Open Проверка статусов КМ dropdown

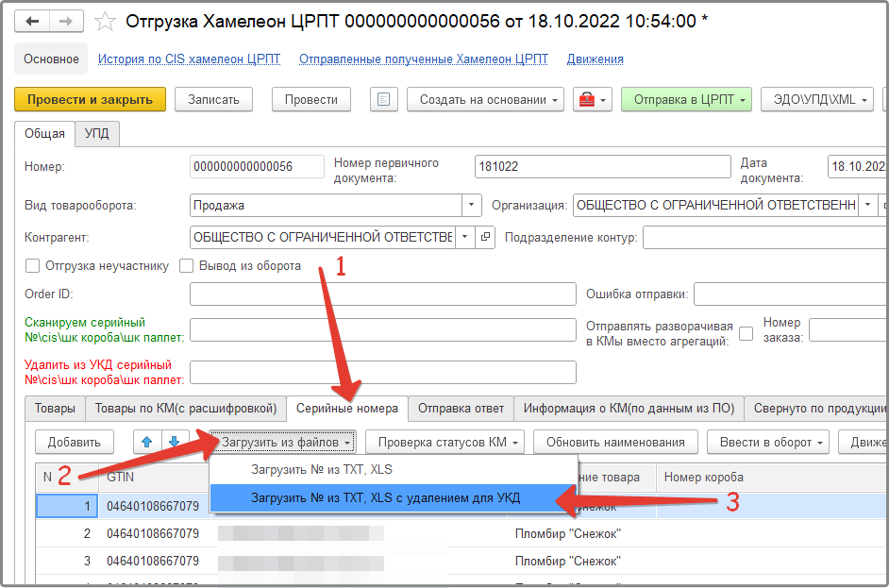tap(444, 443)
